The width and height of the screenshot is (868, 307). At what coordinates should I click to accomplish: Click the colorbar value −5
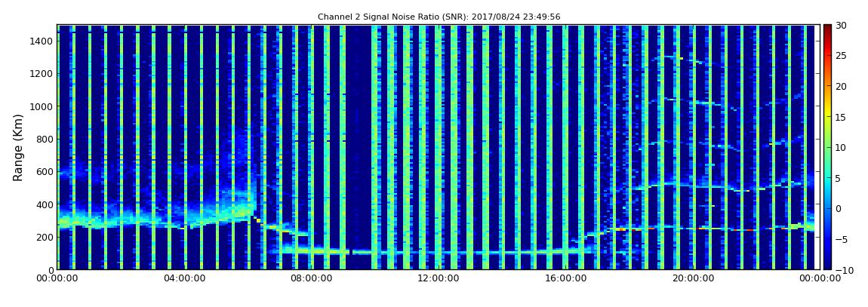(x=842, y=239)
